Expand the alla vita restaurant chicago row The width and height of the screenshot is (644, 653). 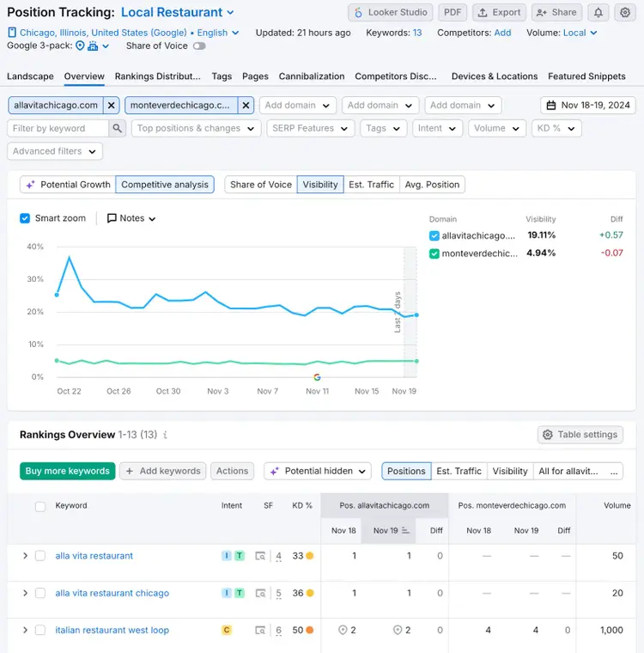pyautogui.click(x=25, y=593)
